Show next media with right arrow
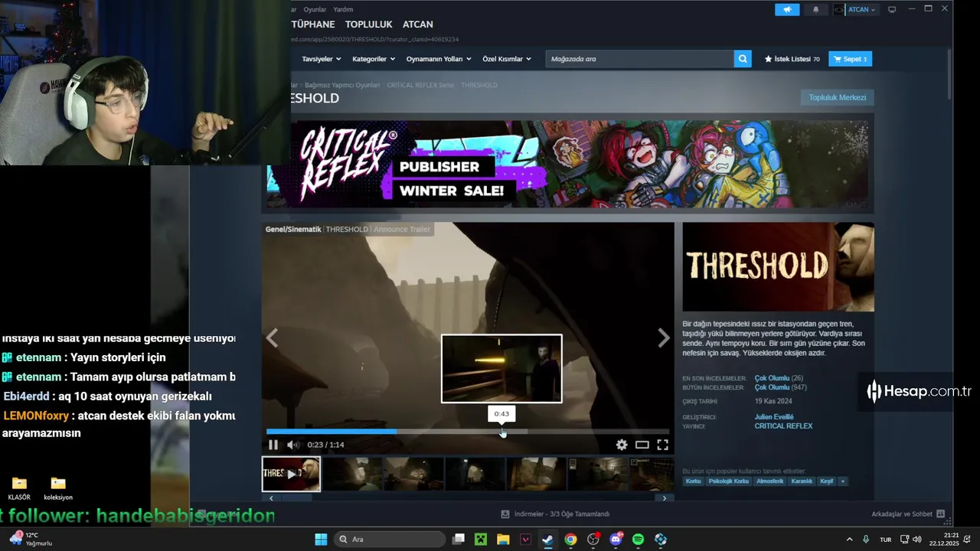 (x=664, y=338)
